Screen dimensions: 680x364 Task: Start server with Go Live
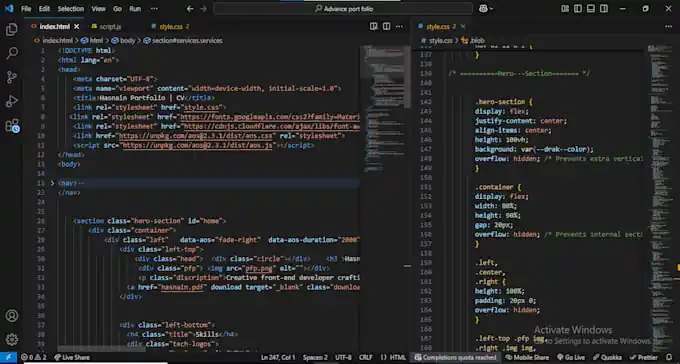(571, 357)
